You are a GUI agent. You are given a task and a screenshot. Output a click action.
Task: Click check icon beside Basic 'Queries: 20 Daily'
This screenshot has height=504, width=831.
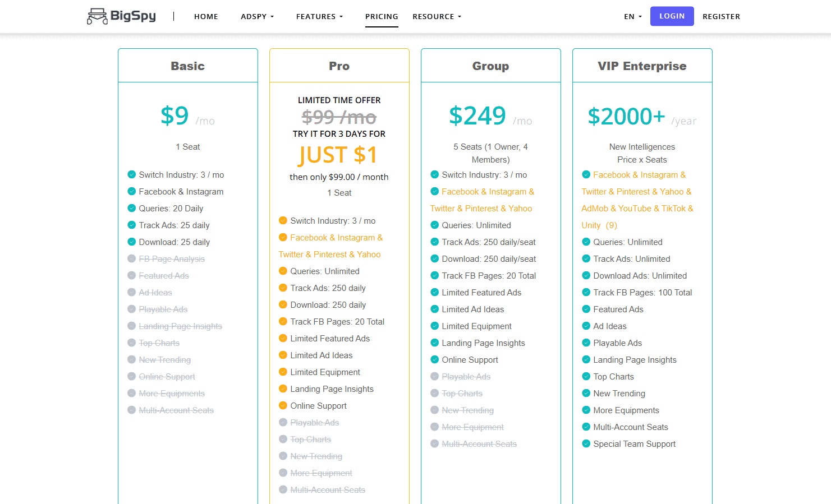pos(132,208)
